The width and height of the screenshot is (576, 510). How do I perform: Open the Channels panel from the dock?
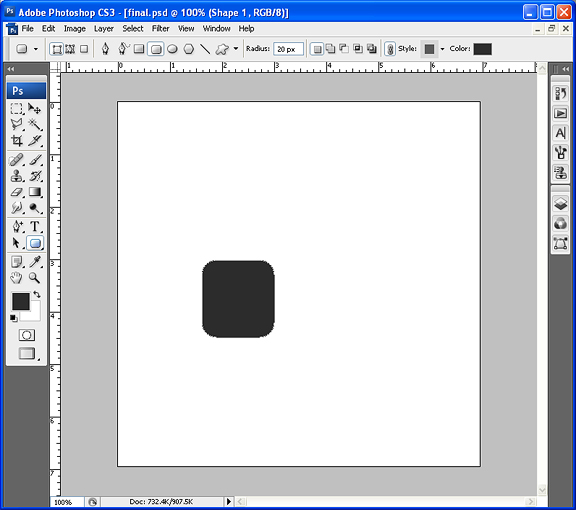(560, 223)
